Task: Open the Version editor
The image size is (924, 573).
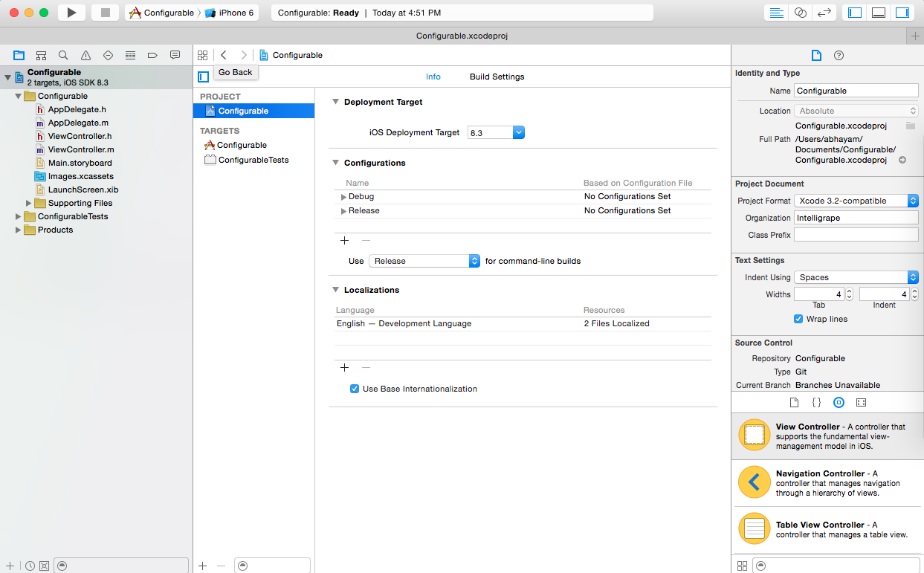Action: click(824, 13)
